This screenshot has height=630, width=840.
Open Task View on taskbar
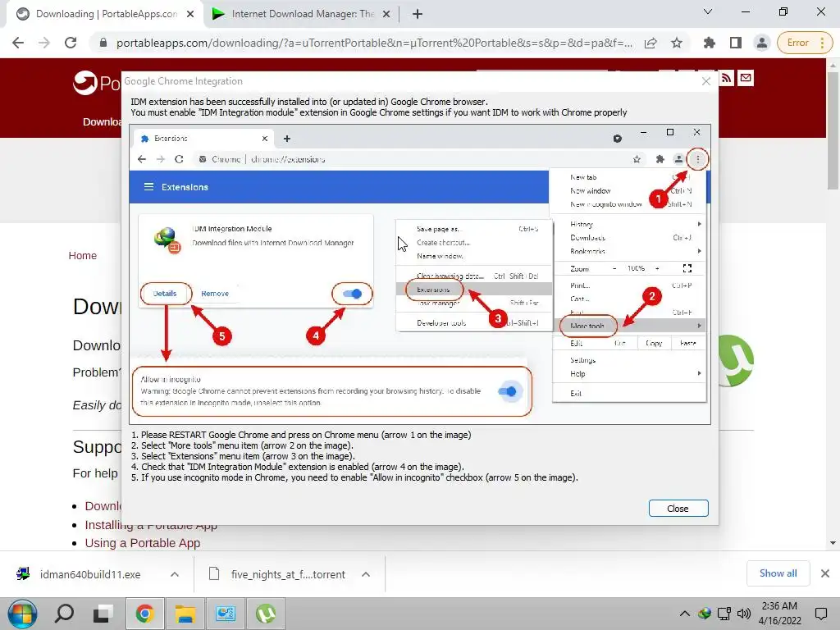pos(103,614)
